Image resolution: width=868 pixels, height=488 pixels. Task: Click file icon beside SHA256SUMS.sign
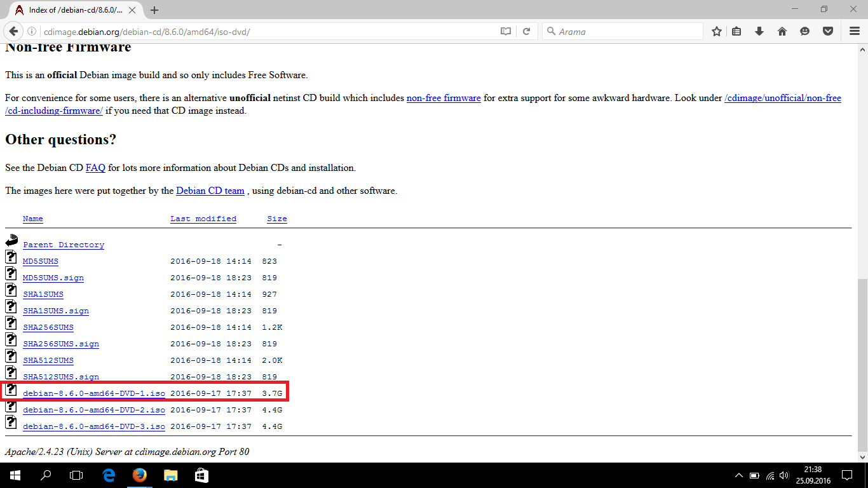11,339
